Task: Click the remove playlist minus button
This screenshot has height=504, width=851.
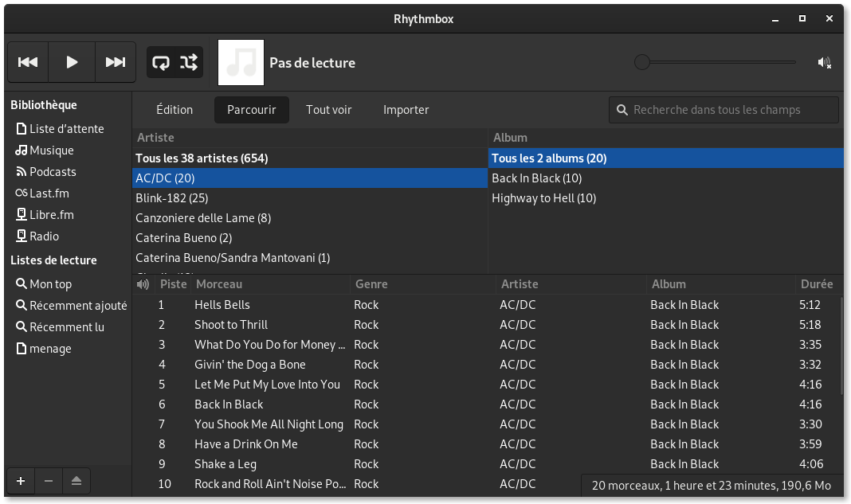Action: coord(48,481)
